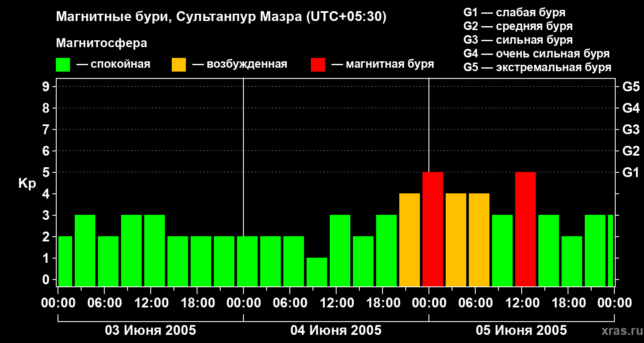The height and width of the screenshot is (343, 644).
Task: Click the '03 Июня 2005' date label
Action: (151, 331)
